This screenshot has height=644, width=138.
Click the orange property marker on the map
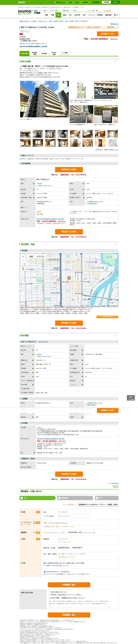coord(69,278)
